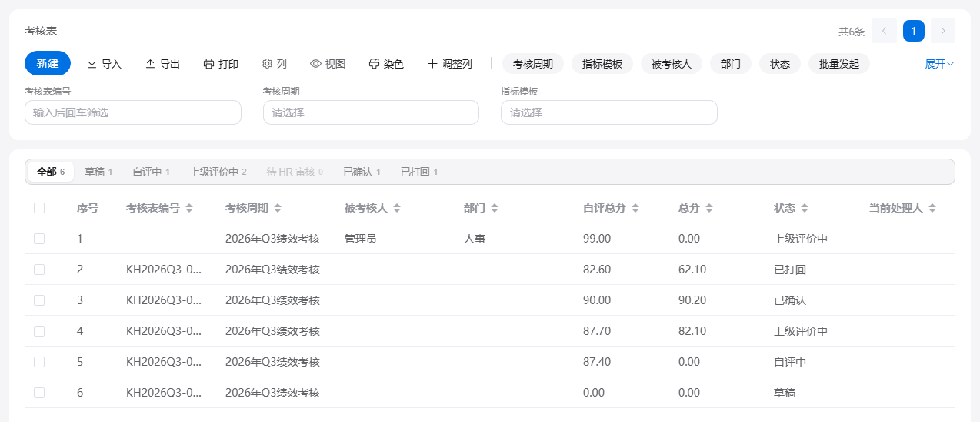Click self-score 87.40 in row 5

[x=597, y=362]
